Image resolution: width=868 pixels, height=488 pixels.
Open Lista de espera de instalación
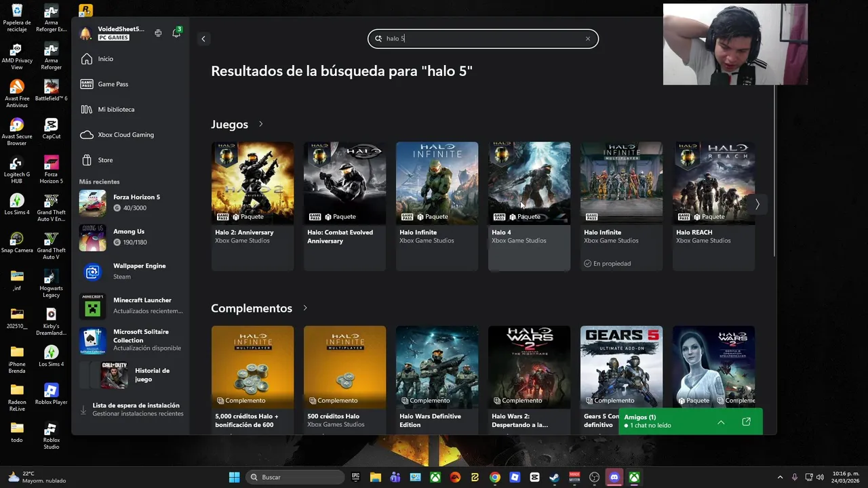[x=130, y=409]
